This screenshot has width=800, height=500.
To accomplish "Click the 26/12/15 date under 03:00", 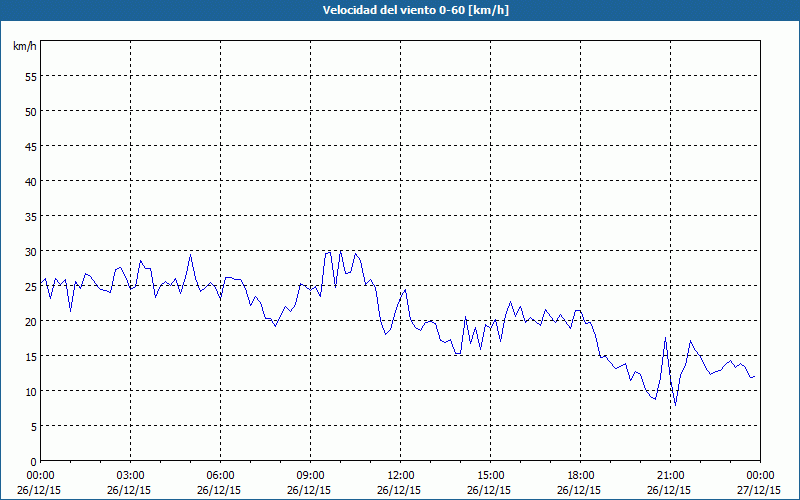I will [x=129, y=490].
